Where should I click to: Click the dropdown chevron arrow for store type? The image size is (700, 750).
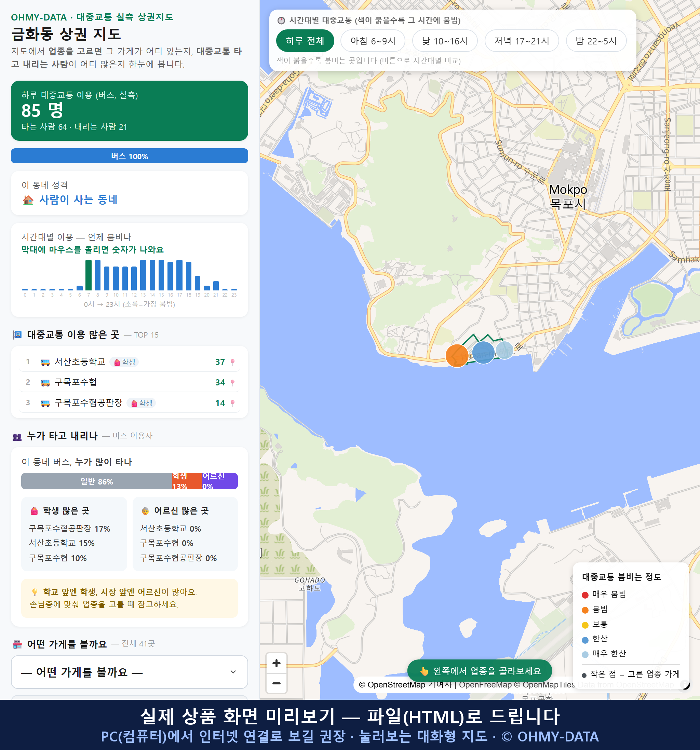tap(233, 672)
